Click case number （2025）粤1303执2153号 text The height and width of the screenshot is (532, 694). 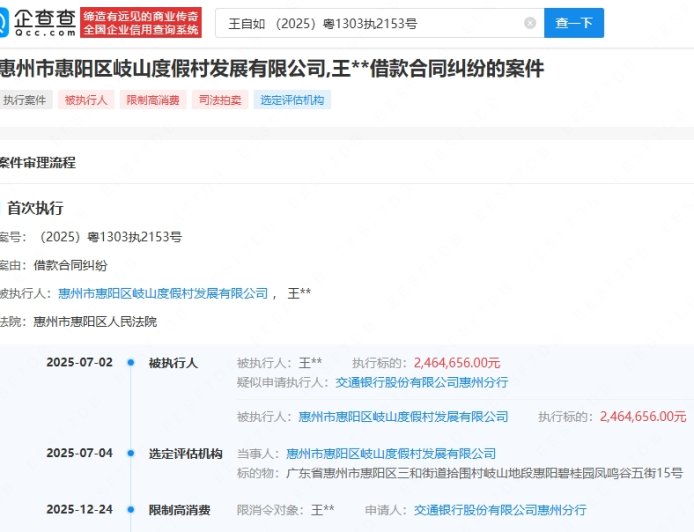pos(109,237)
